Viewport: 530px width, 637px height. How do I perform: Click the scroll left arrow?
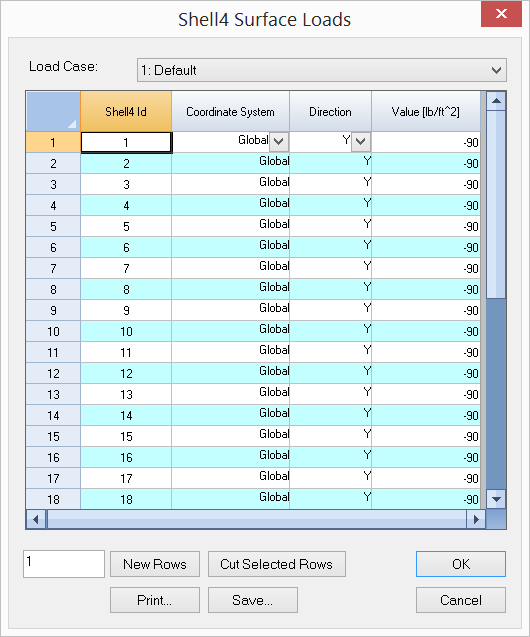click(36, 519)
